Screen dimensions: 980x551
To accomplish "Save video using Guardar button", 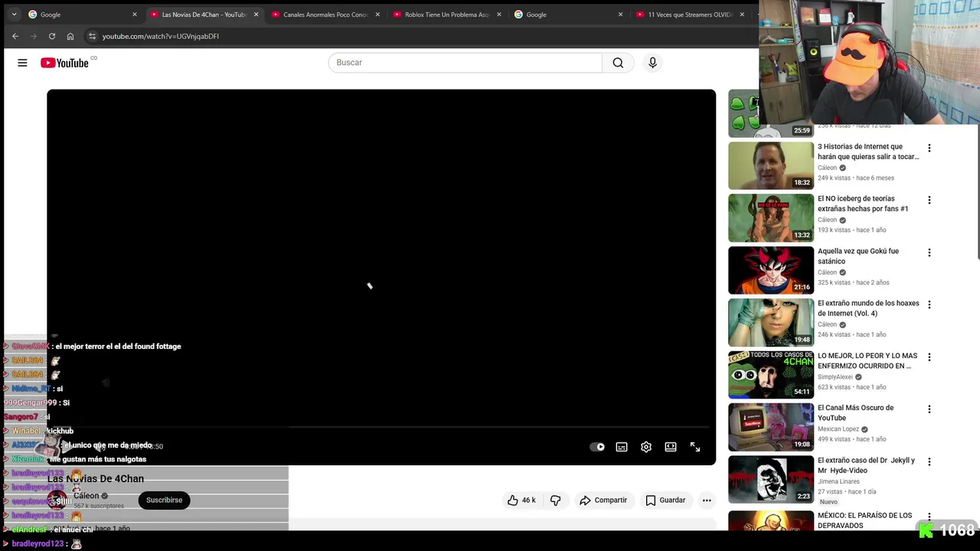I will tap(665, 500).
